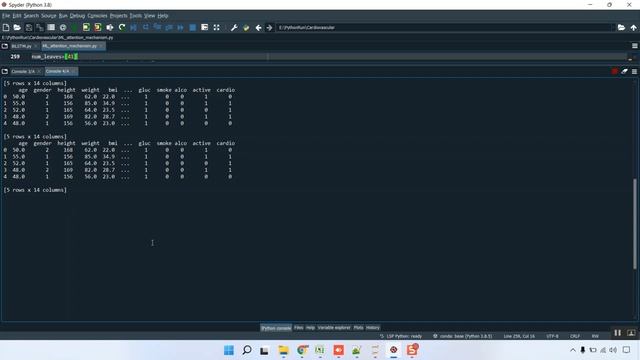The height and width of the screenshot is (360, 640).
Task: Step over the current line in the debugger
Action: click(145, 27)
